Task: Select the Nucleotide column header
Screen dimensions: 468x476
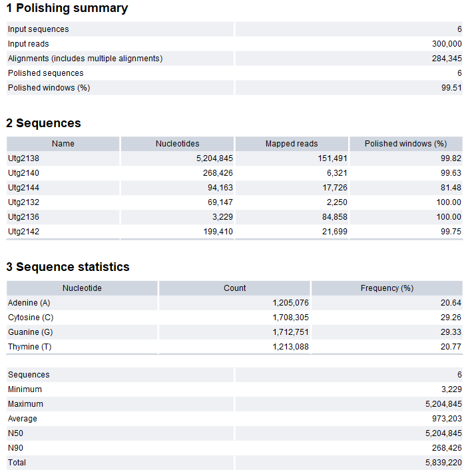Action: (82, 288)
